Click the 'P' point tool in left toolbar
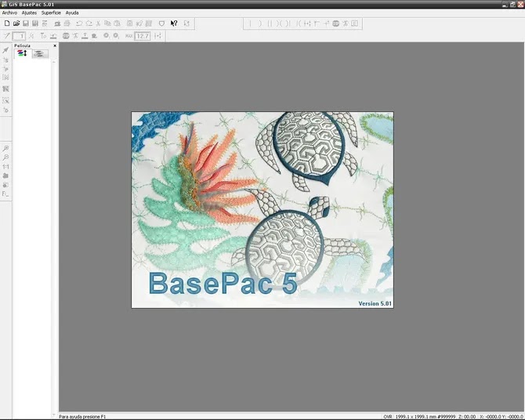 click(5, 69)
